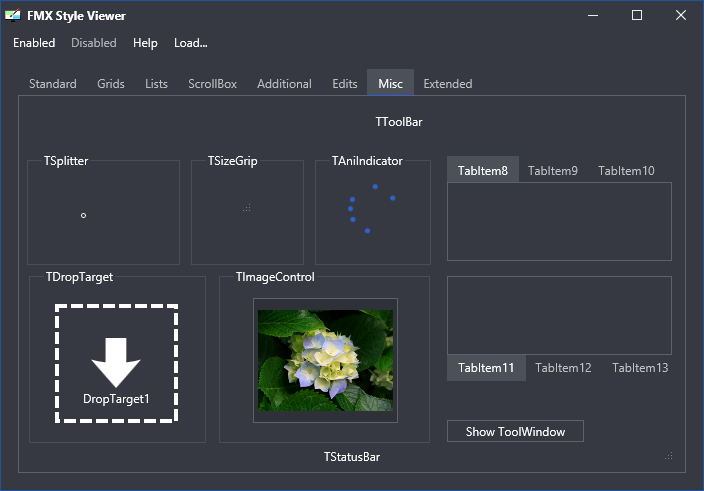Click the TImageControl group label
The width and height of the screenshot is (704, 491).
(x=275, y=277)
